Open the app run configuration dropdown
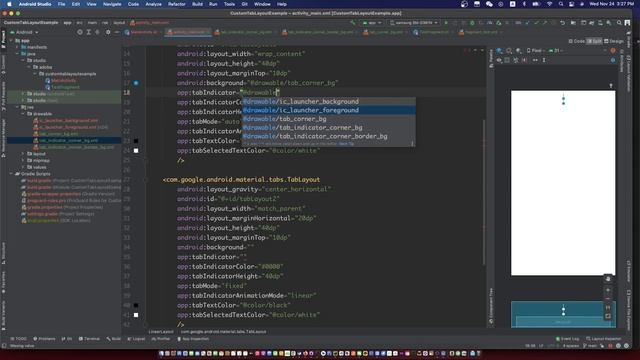 click(371, 23)
